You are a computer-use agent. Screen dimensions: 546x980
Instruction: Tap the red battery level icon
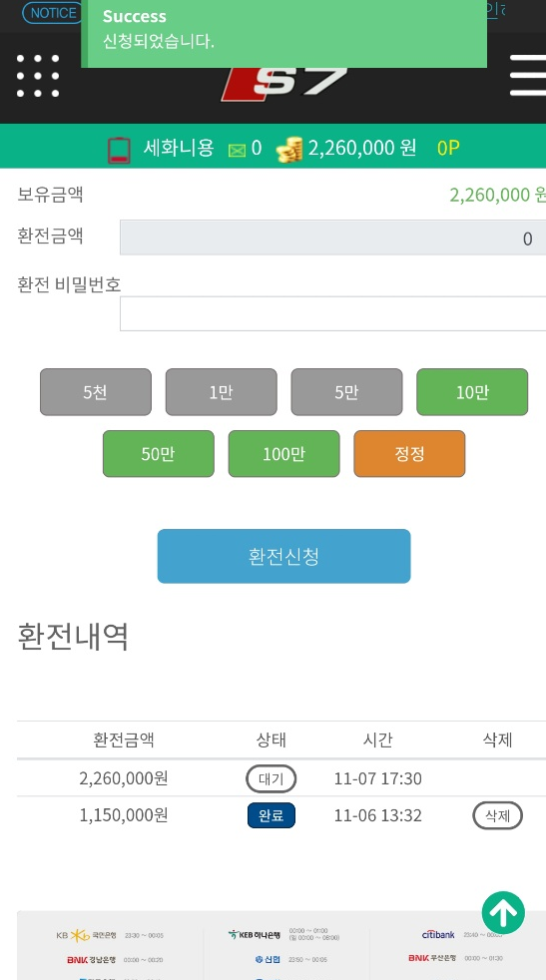119,151
